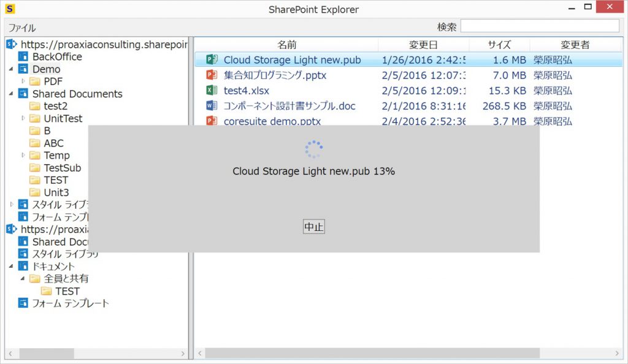Click the B folder icon
This screenshot has height=364, width=628.
click(35, 131)
